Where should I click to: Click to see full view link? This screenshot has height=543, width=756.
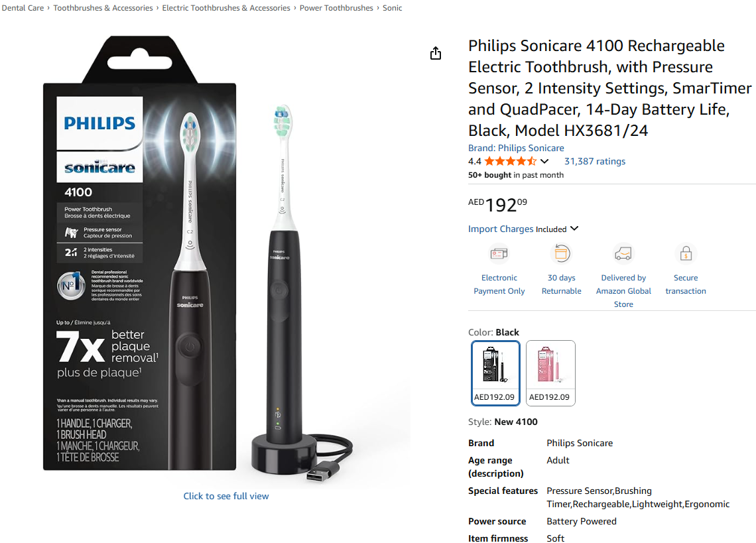pyautogui.click(x=225, y=496)
